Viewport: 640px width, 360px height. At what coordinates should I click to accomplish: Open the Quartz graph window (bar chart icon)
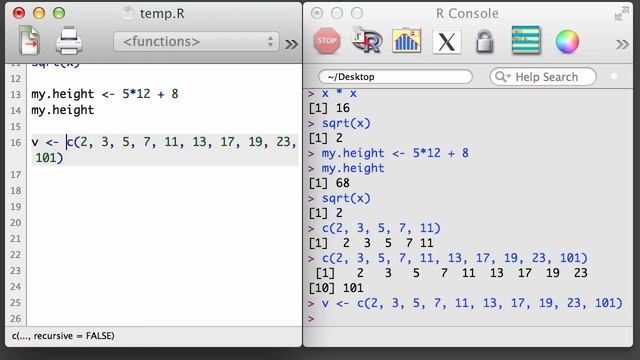pos(407,40)
